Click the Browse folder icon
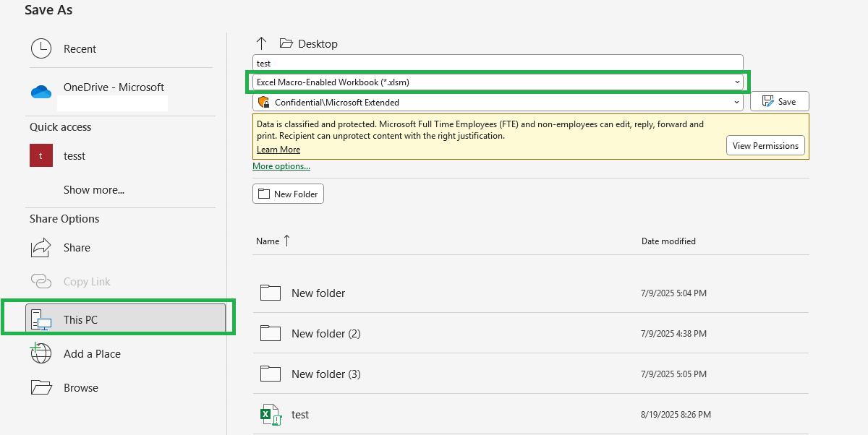 (41, 387)
